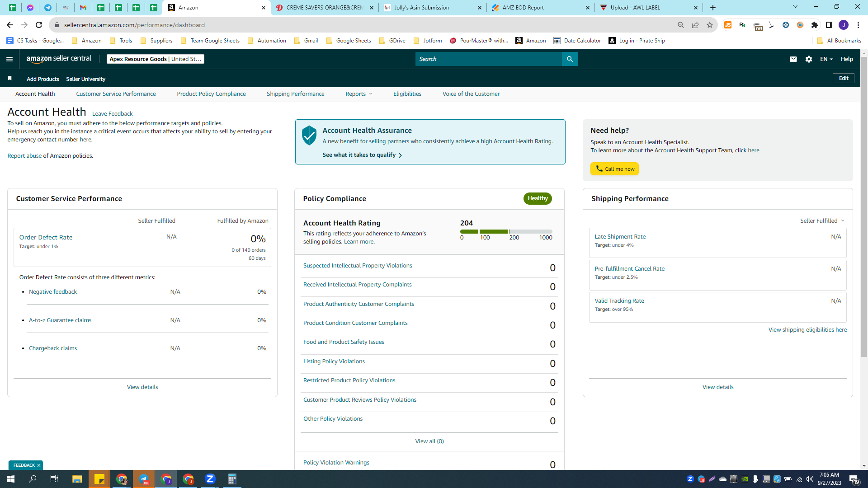Viewport: 868px width, 488px height.
Task: Click the browser address bar
Action: 362,25
